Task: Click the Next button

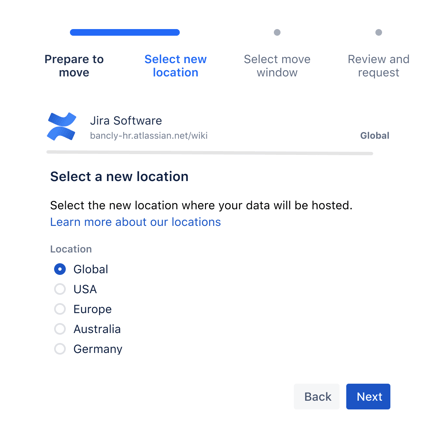Action: [x=368, y=396]
